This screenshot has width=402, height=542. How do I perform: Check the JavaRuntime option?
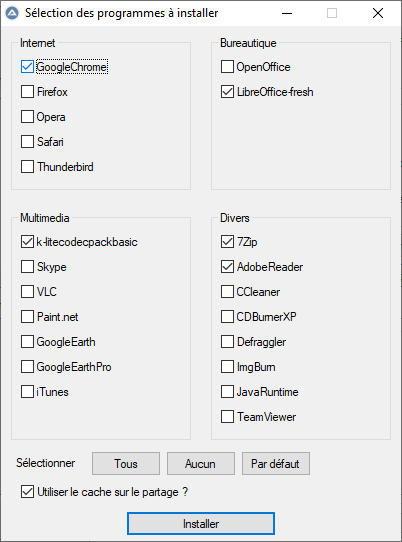(x=227, y=392)
